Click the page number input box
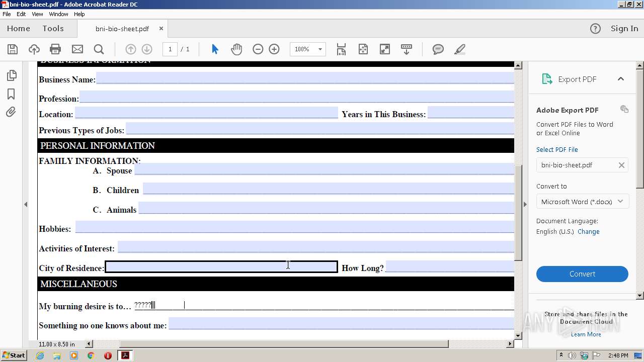 click(x=170, y=49)
